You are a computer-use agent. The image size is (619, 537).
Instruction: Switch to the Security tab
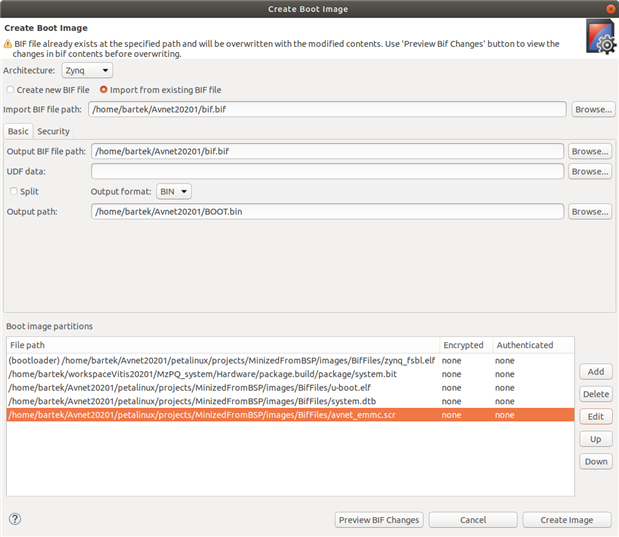point(54,131)
